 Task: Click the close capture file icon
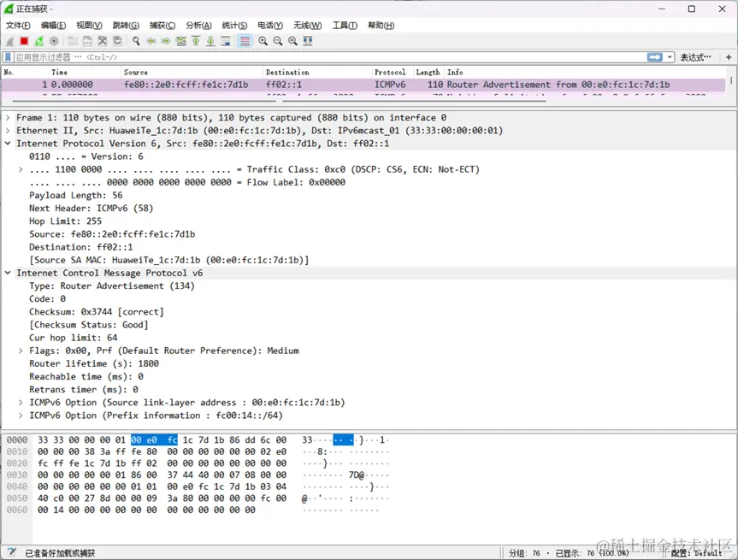(x=103, y=41)
